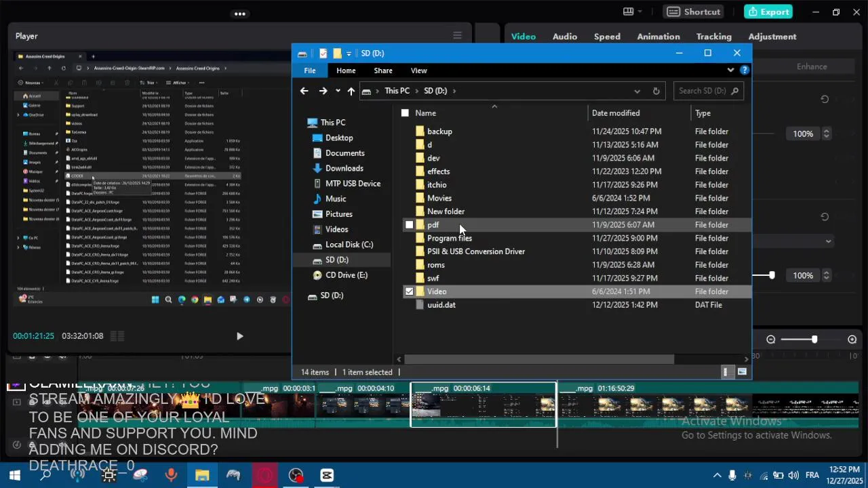Select the highlighted 00:00:06:14 timeline clip
868x488 pixels.
pos(484,405)
